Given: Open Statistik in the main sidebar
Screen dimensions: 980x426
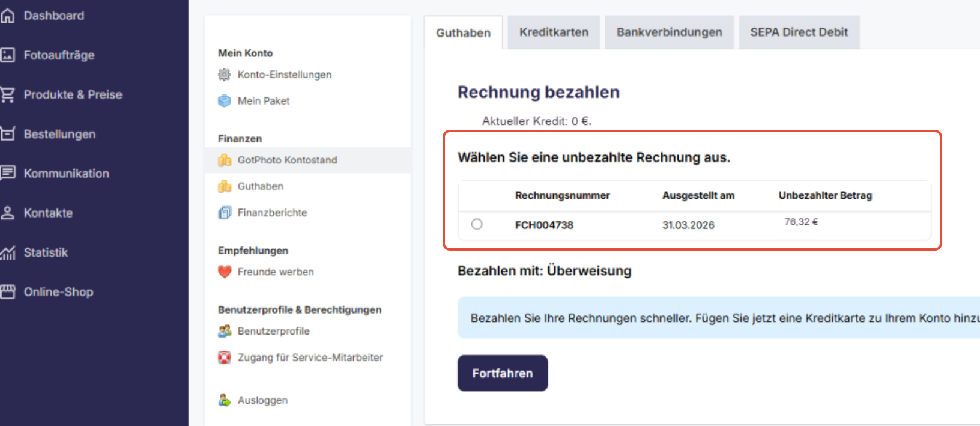Looking at the screenshot, I should tap(46, 252).
